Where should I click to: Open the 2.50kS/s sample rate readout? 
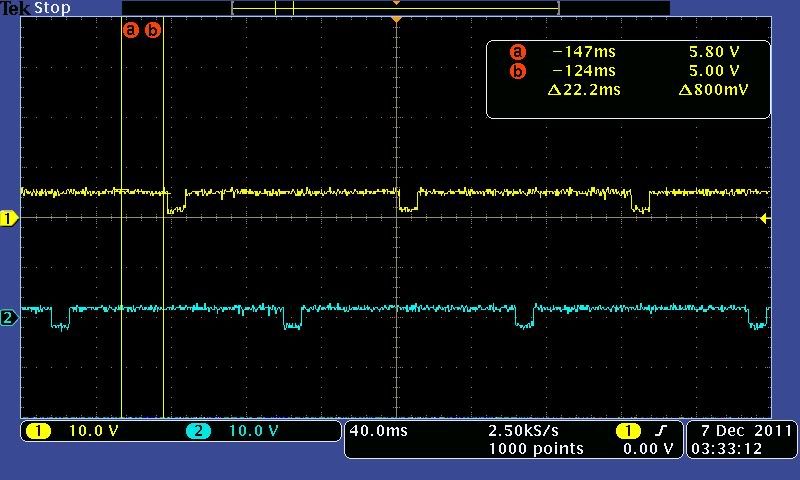tap(523, 430)
